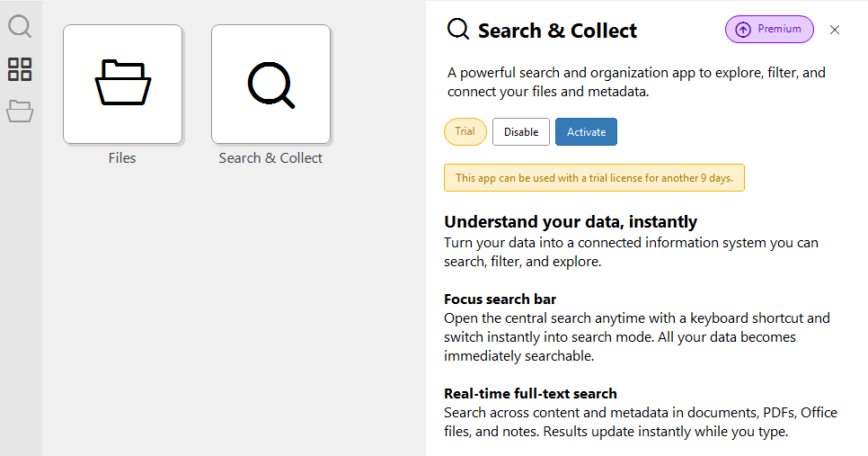Image resolution: width=868 pixels, height=456 pixels.
Task: Select the Search & Collect app tile
Action: (270, 85)
